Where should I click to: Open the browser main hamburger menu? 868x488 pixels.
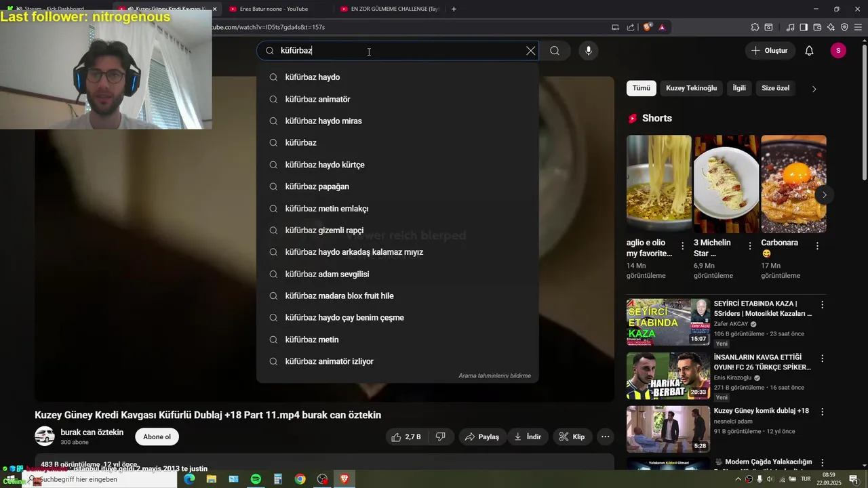tap(858, 27)
